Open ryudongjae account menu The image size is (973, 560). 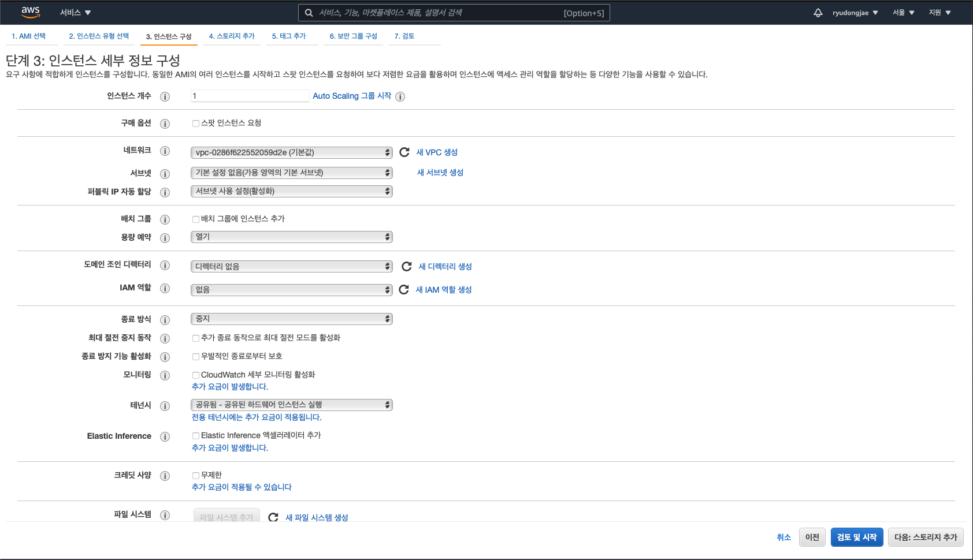pos(855,13)
